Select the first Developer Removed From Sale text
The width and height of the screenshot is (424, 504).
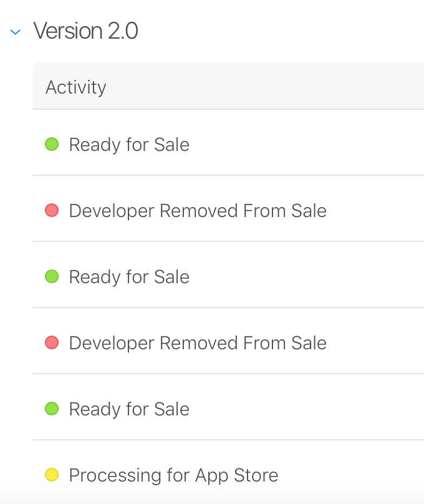pos(198,211)
